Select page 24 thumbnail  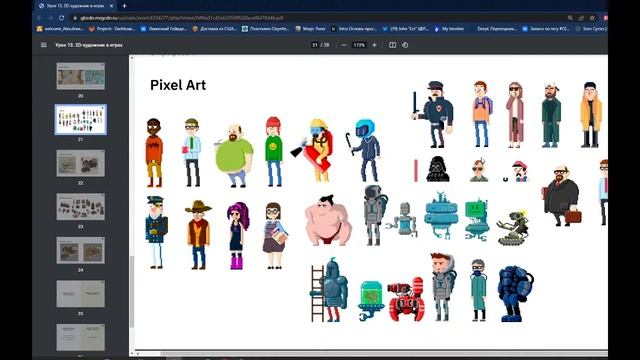[x=80, y=250]
